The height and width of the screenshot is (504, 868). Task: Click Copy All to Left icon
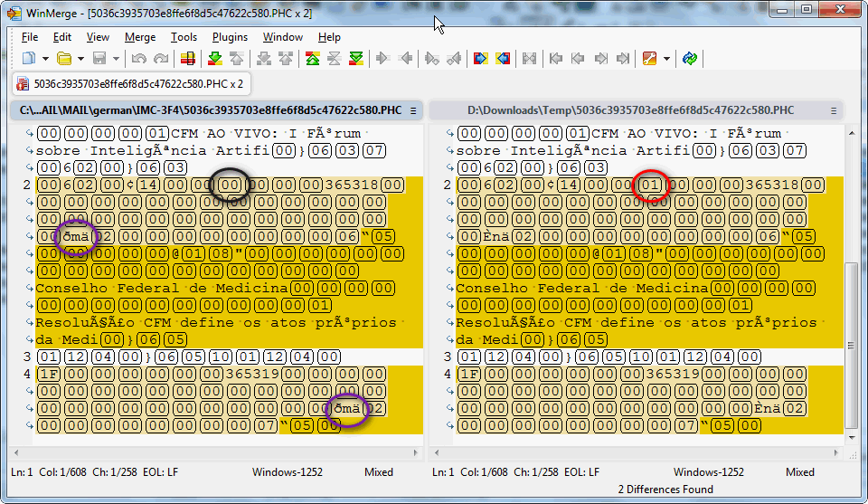[x=503, y=59]
